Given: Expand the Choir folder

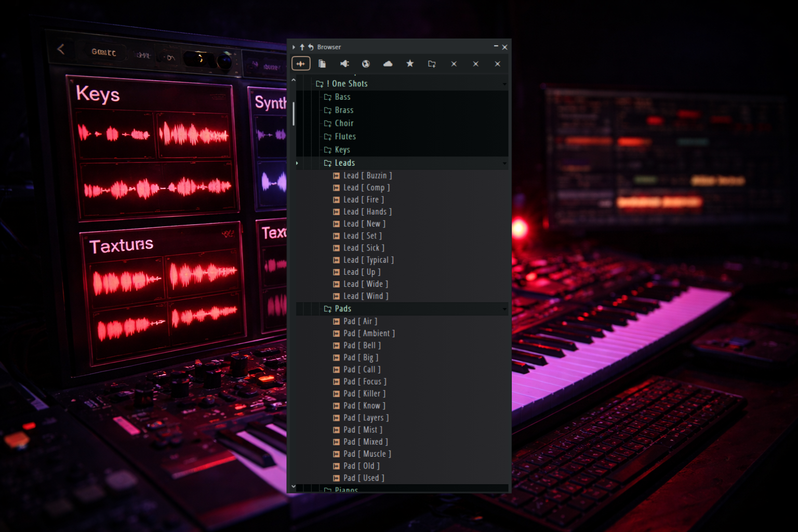Looking at the screenshot, I should 343,123.
